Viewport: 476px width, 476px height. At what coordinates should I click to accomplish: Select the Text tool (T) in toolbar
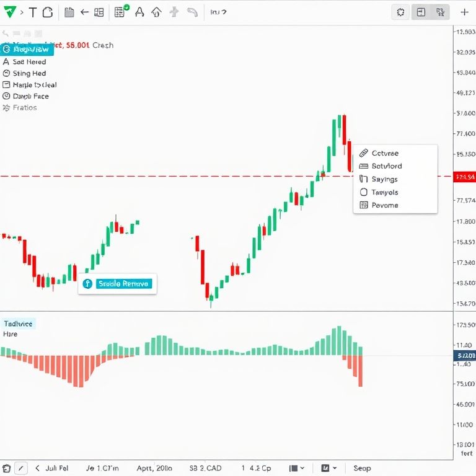pos(32,12)
